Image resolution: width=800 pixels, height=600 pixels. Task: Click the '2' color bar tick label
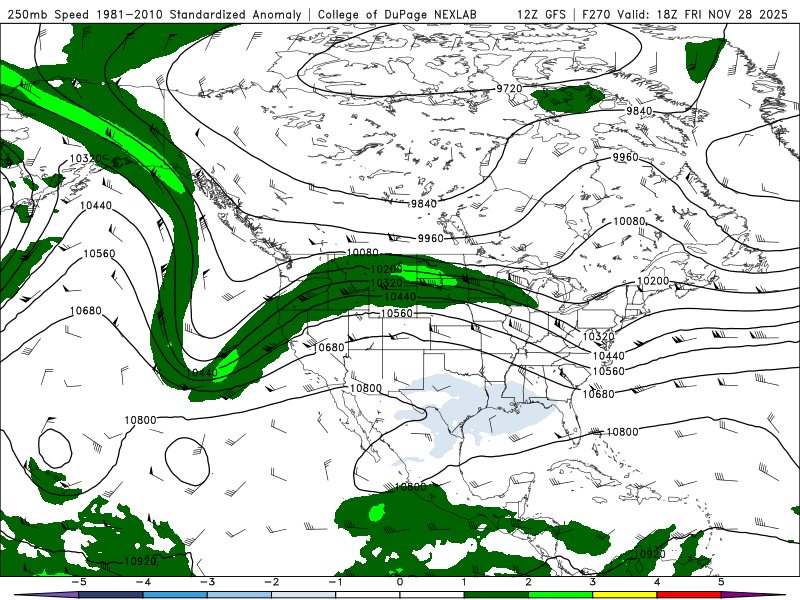529,582
